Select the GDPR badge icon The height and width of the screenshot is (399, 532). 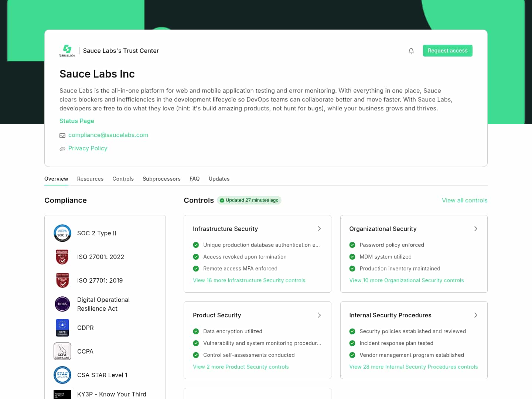pyautogui.click(x=62, y=328)
